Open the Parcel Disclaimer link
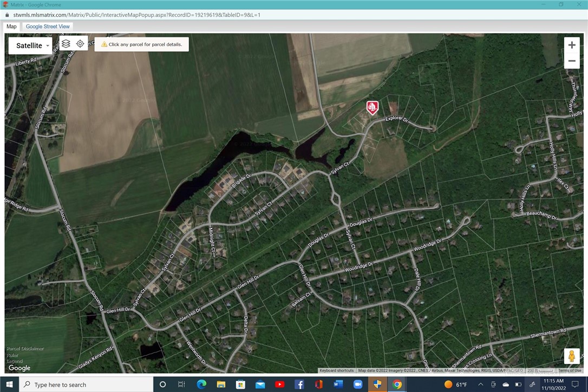588x392 pixels. click(x=25, y=349)
